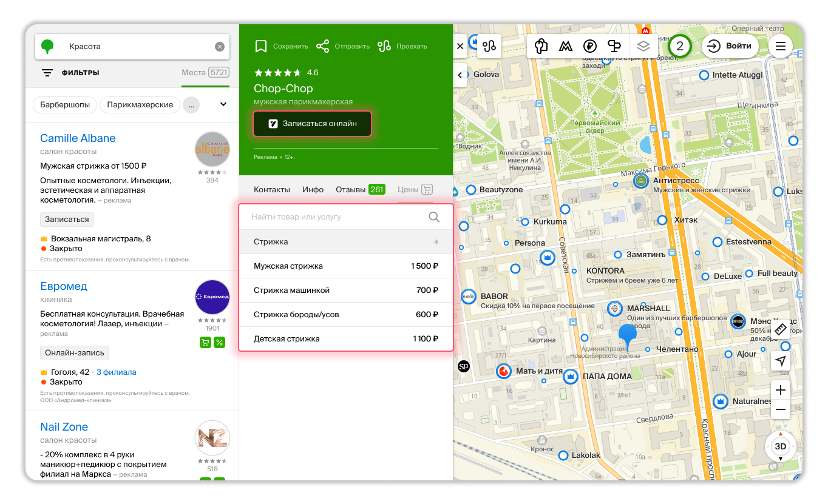Open the Цены tab
This screenshot has height=504, width=828.
[x=408, y=189]
